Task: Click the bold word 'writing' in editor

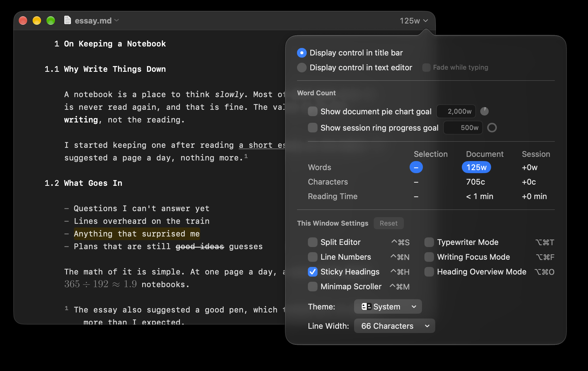Action: 81,120
